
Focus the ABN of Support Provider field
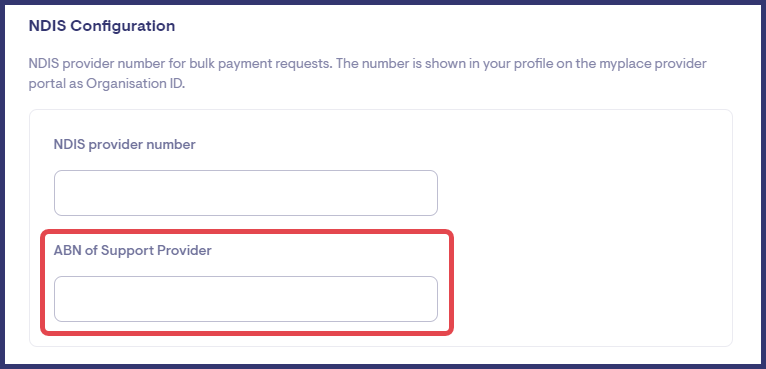click(246, 299)
